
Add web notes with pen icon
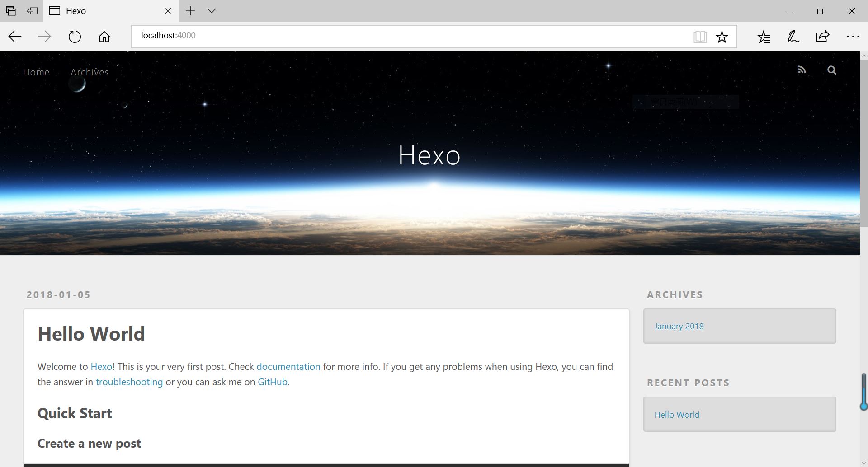tap(793, 37)
